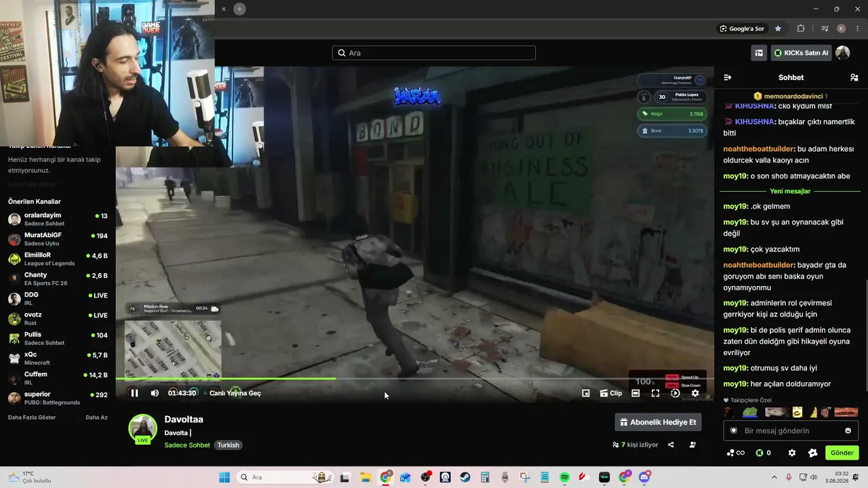Open Discord from the taskbar
This screenshot has height=488, width=868.
click(644, 477)
